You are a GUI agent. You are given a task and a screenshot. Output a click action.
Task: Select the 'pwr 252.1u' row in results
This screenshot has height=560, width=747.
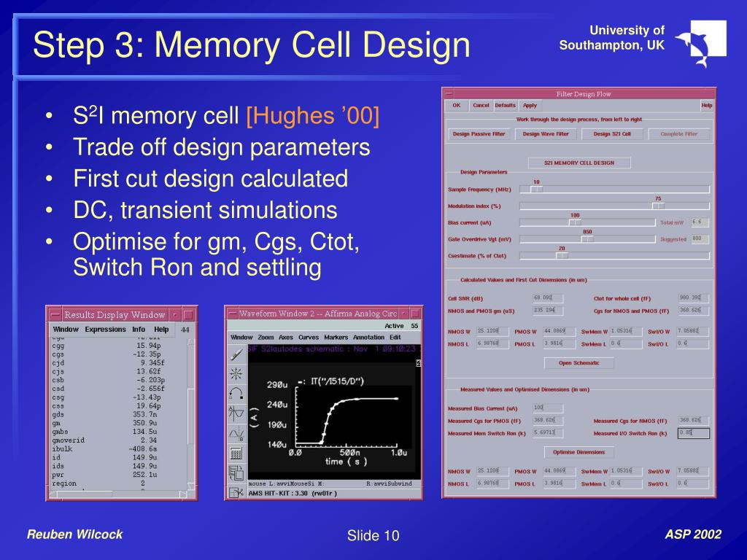point(105,475)
